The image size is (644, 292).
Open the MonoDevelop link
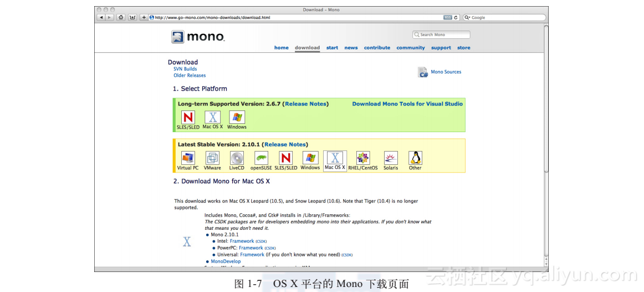coord(226,261)
